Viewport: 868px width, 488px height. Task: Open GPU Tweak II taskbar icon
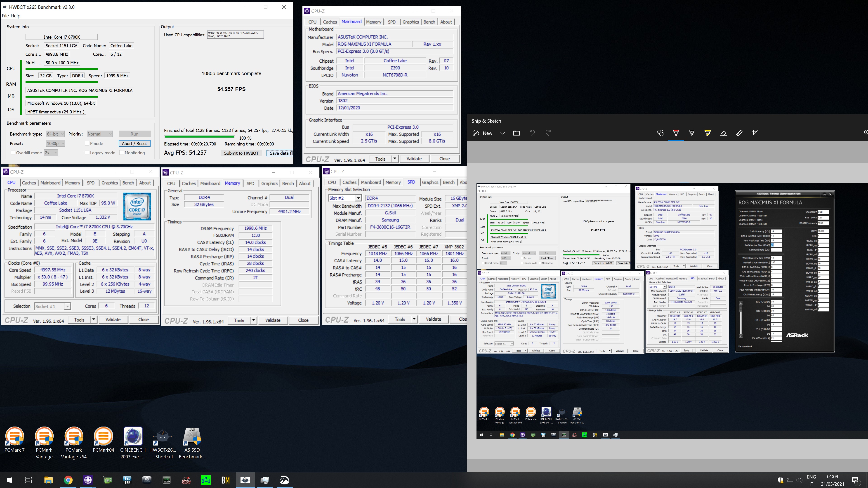pos(186,480)
